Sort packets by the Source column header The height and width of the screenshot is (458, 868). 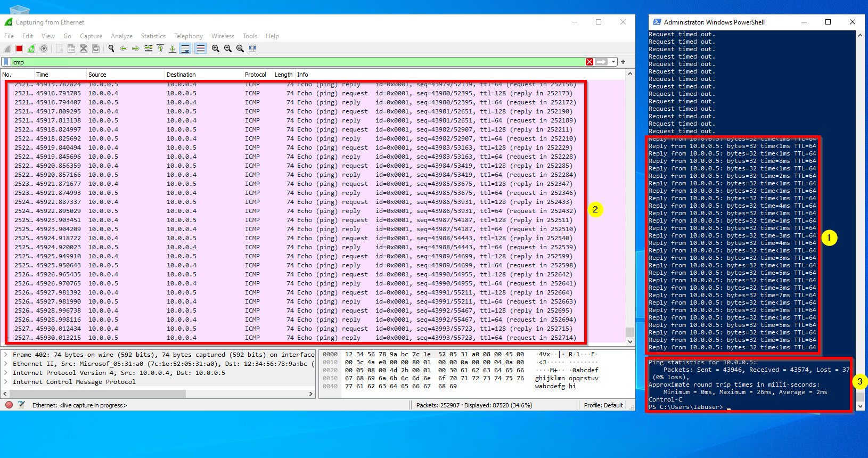pyautogui.click(x=126, y=75)
